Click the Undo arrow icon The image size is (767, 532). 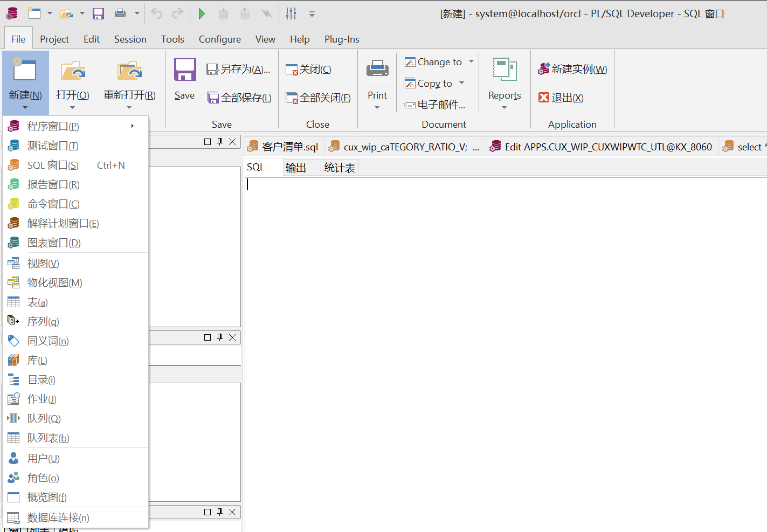tap(156, 13)
